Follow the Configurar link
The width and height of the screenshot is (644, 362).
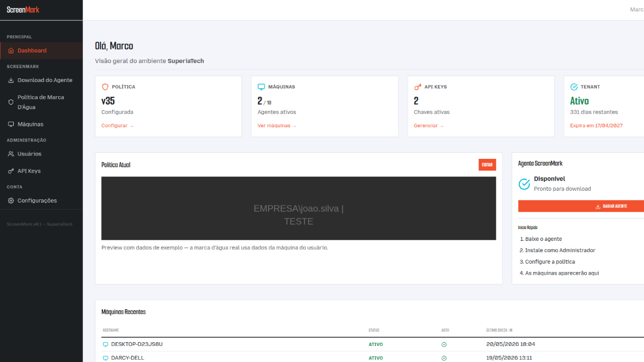point(117,126)
